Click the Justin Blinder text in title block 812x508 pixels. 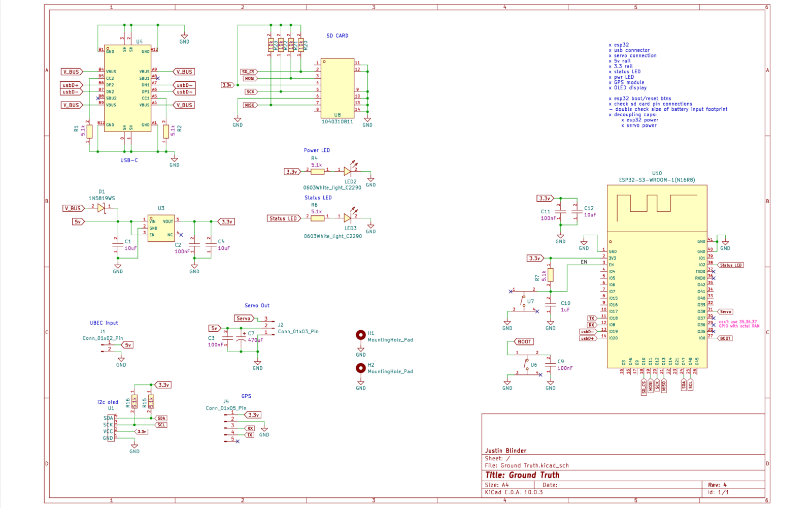(505, 451)
